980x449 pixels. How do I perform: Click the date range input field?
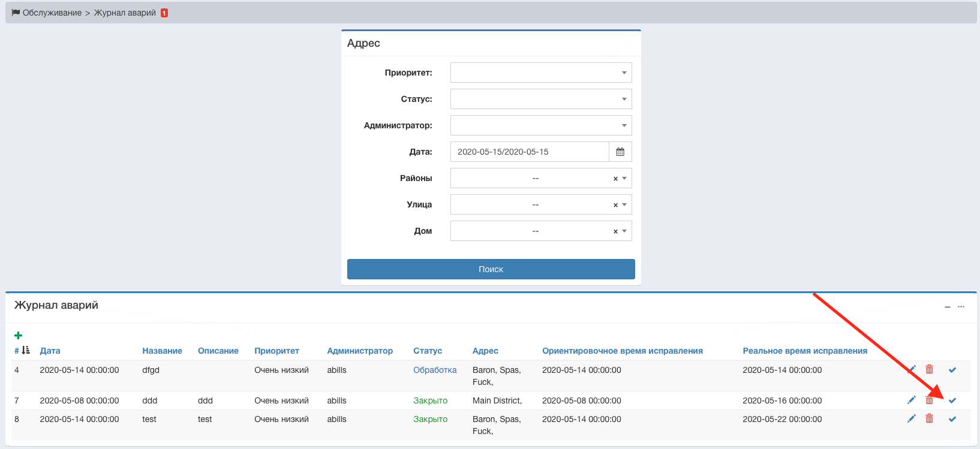pos(529,152)
